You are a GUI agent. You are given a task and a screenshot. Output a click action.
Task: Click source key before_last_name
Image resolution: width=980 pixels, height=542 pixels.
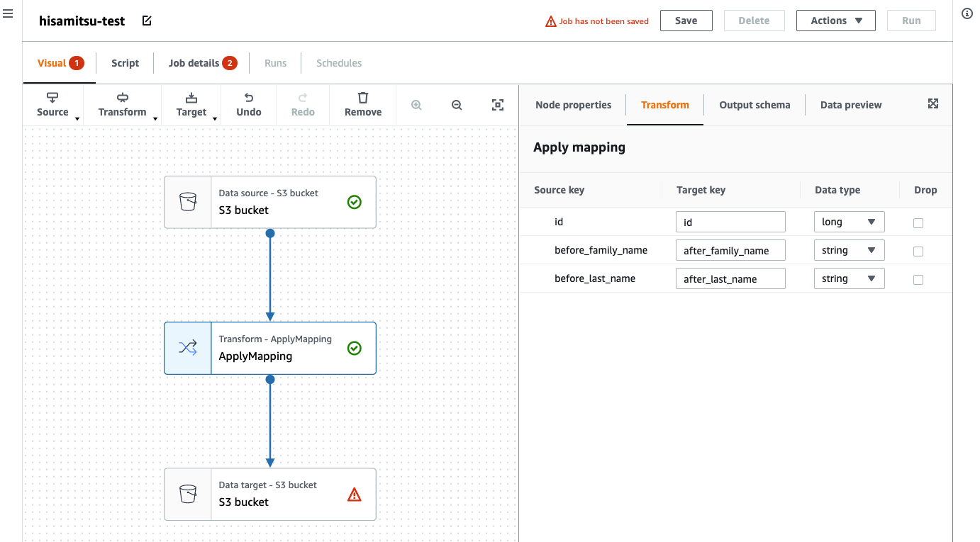tap(595, 278)
